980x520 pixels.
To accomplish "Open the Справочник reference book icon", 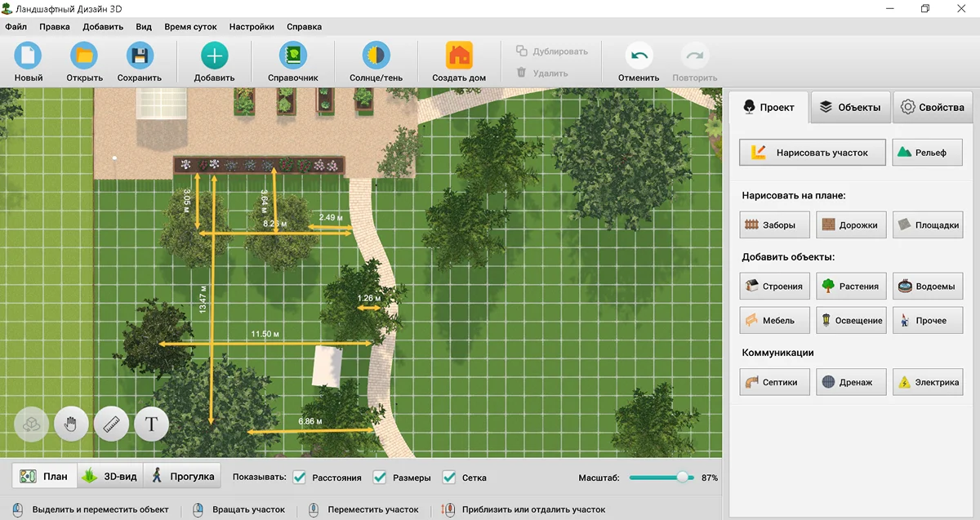I will (x=292, y=56).
